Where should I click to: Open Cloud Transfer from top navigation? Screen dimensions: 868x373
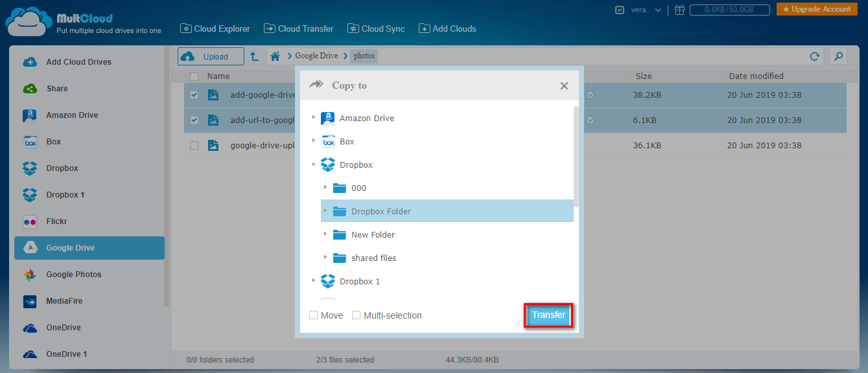298,28
